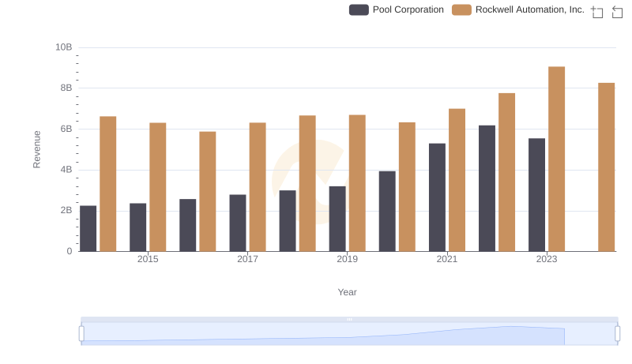Viewport: 632px width, 364px height.
Task: Select Pool Corporation bar for 2022
Action: coord(487,189)
